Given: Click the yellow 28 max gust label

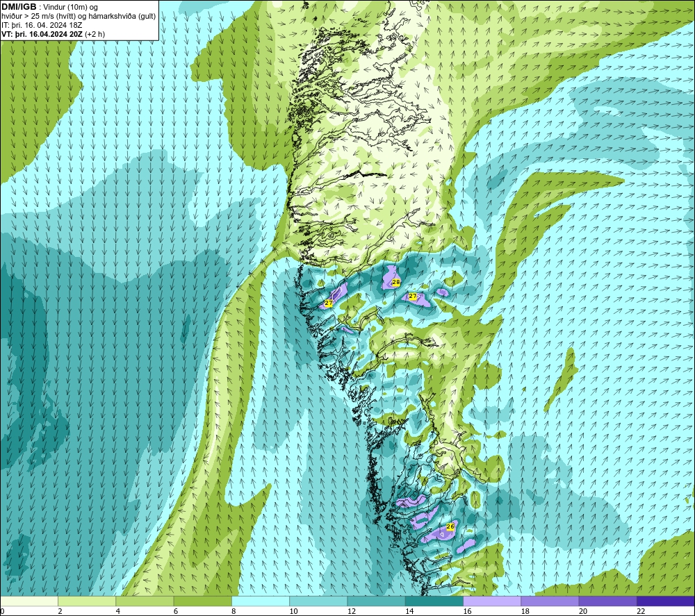Looking at the screenshot, I should [396, 282].
